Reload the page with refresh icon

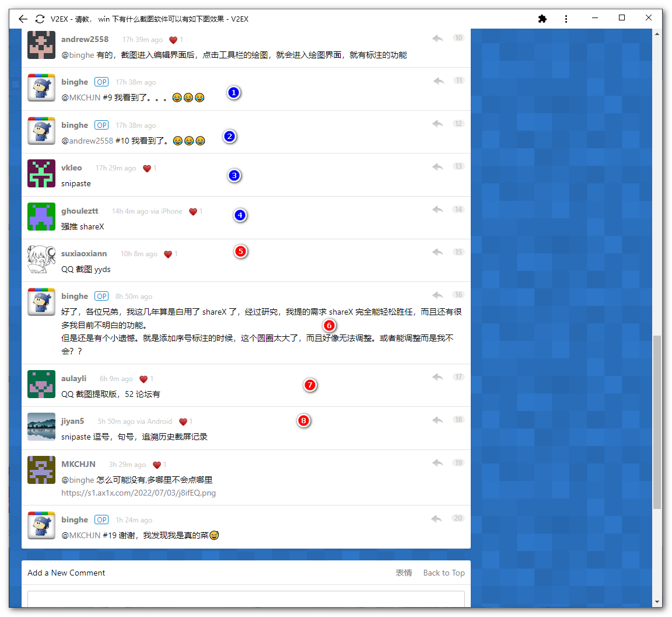pos(40,19)
